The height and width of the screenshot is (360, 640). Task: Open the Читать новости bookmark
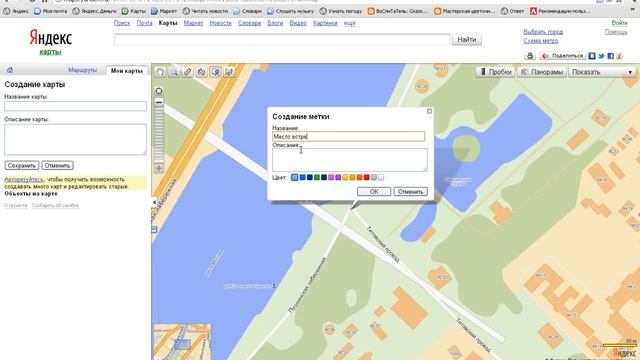[205, 11]
